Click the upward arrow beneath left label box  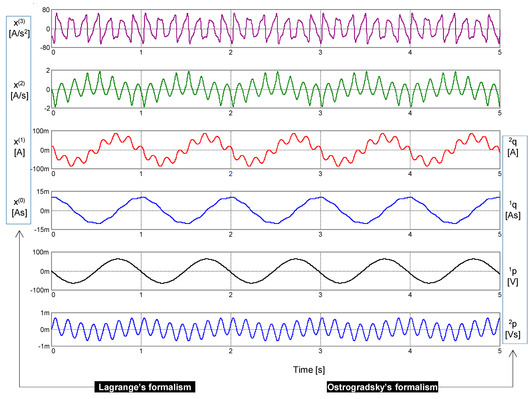20,234
